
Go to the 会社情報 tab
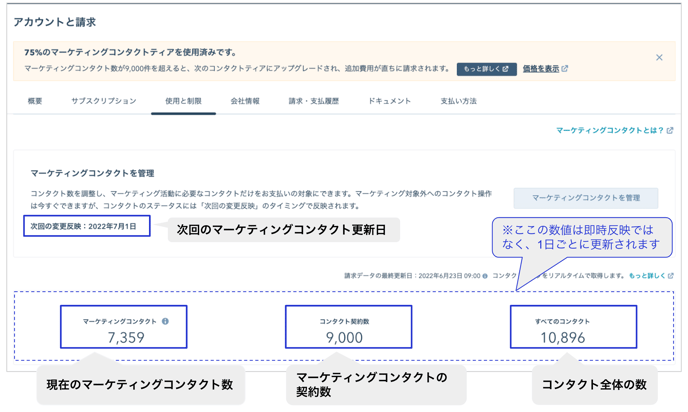245,101
